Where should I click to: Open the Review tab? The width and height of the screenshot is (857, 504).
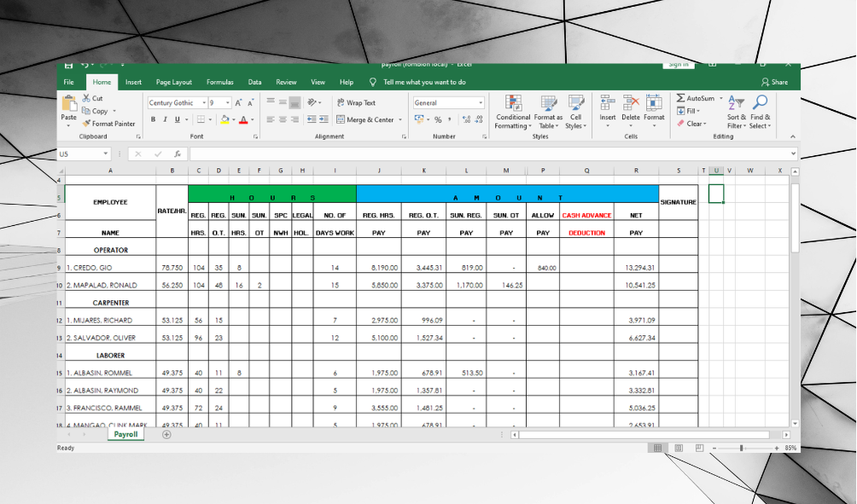[x=286, y=82]
